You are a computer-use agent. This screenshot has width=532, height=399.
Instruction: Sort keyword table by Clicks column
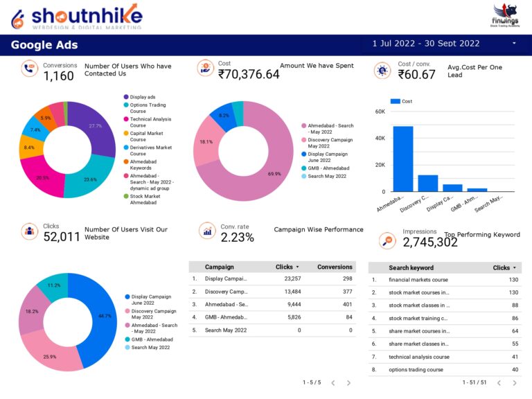(504, 267)
